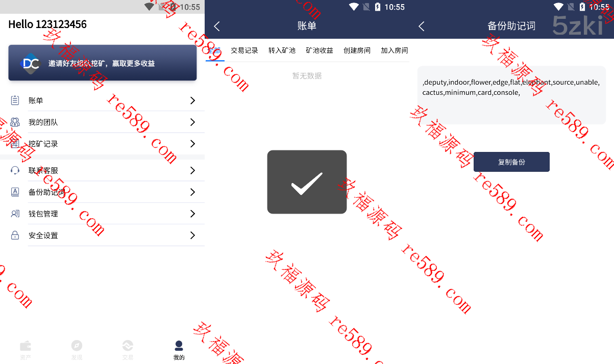Open the 发现 compass icon
The image size is (614, 364).
click(77, 346)
